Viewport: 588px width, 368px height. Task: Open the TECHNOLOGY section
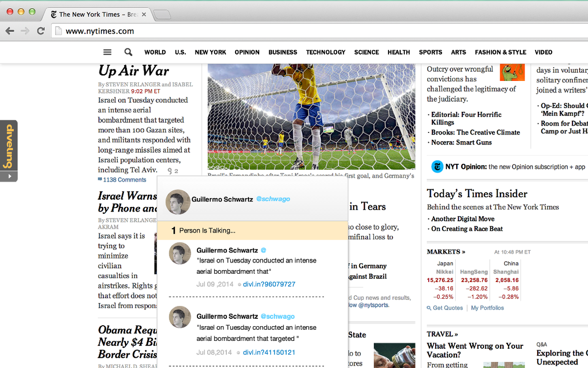point(326,52)
